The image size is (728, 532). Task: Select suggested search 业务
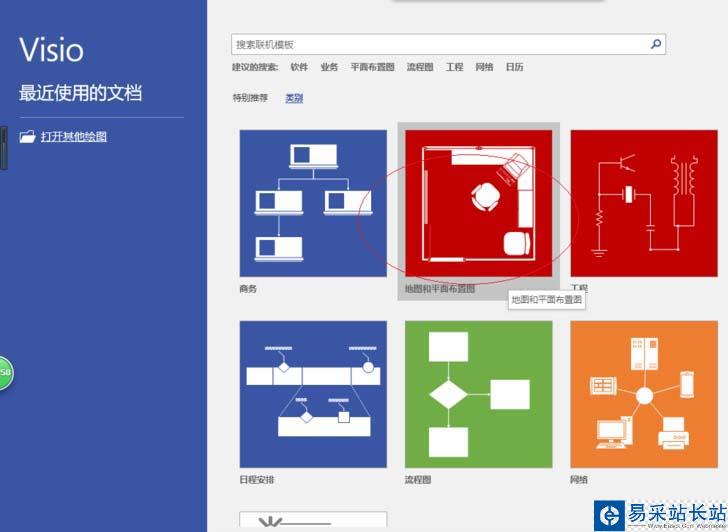(x=329, y=67)
